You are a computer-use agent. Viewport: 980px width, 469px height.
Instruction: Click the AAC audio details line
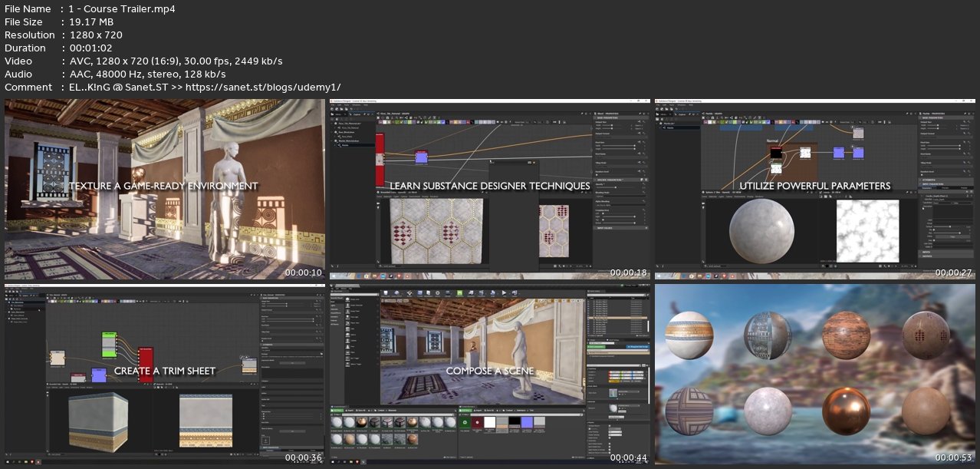147,74
